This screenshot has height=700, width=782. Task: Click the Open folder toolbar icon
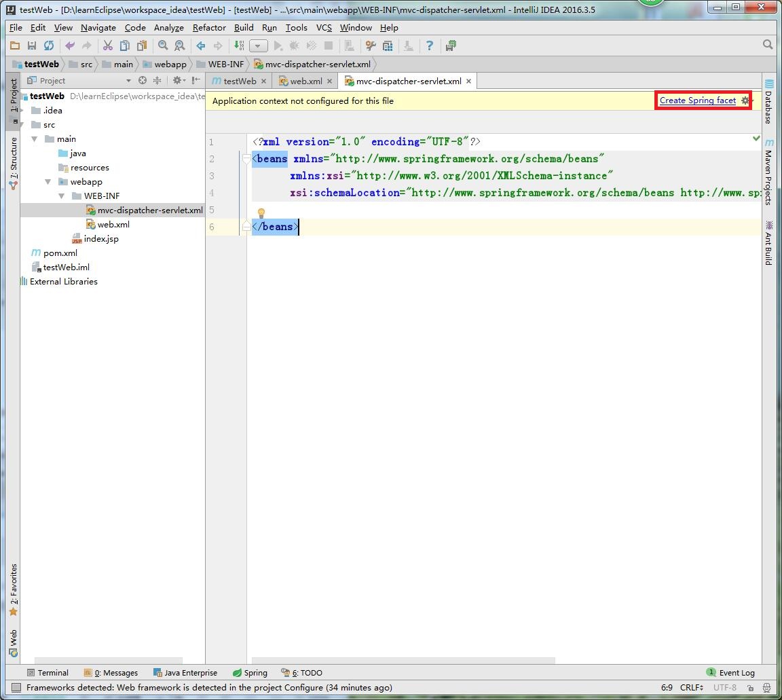[x=15, y=46]
